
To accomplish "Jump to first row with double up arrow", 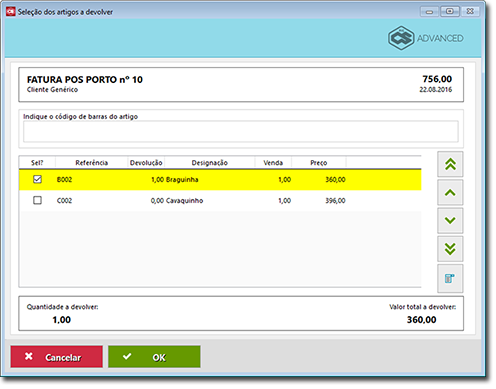I will click(x=450, y=164).
